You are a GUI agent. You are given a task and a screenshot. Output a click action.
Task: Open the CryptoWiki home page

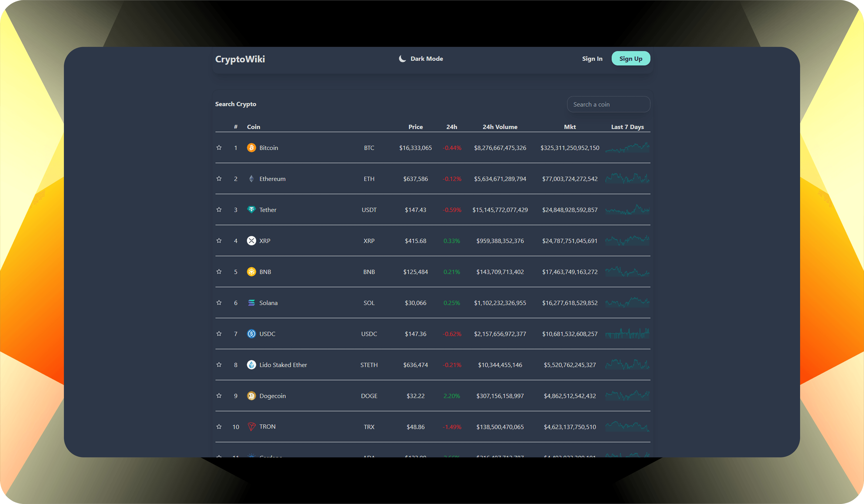pyautogui.click(x=240, y=59)
